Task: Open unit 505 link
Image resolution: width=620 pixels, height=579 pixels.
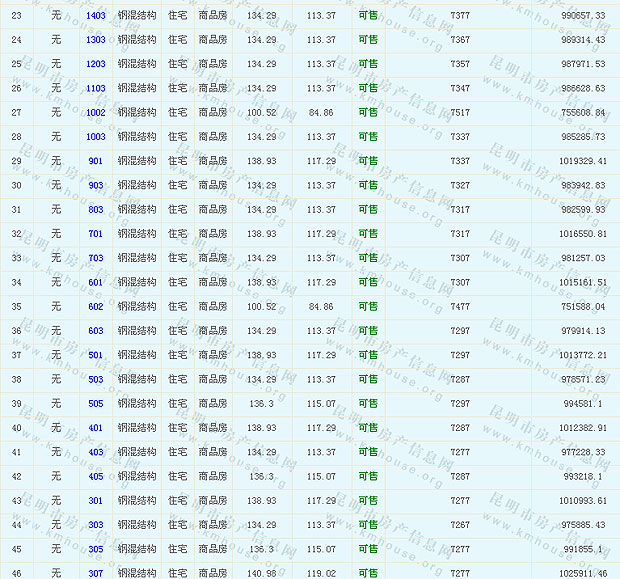Action: tap(96, 404)
